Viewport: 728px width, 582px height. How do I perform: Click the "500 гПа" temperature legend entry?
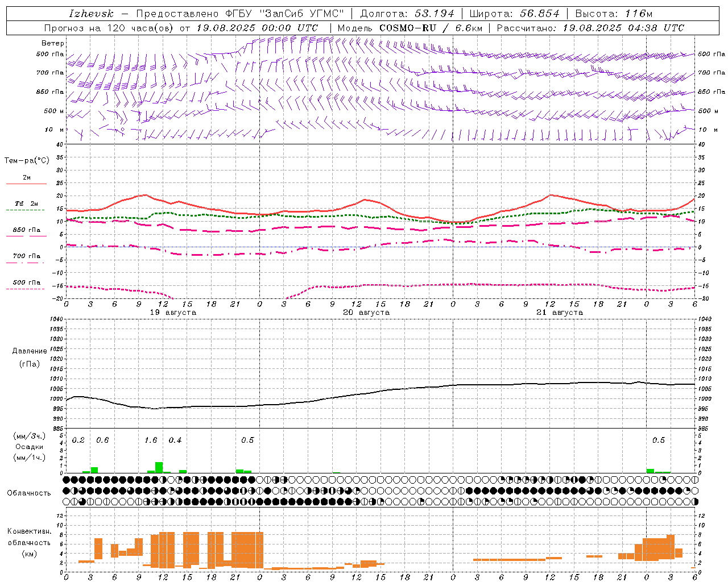click(x=26, y=282)
